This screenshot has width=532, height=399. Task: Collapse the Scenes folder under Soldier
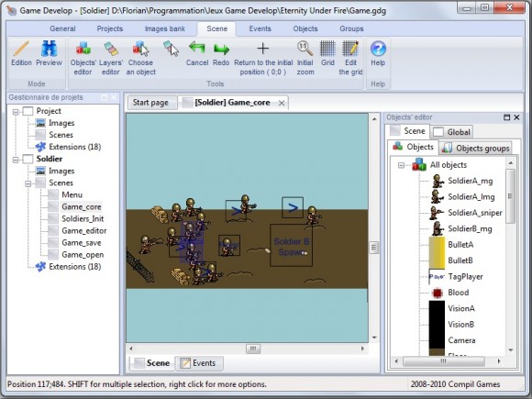[x=28, y=183]
